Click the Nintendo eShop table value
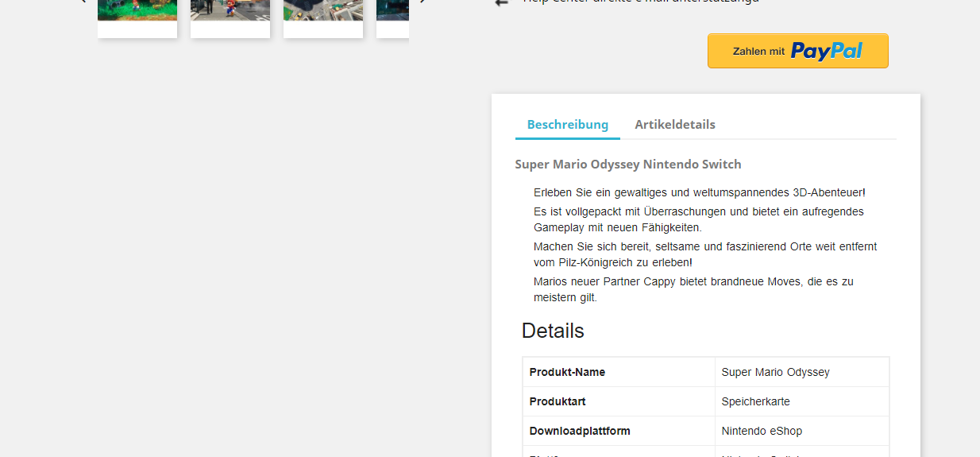The image size is (980, 457). pyautogui.click(x=762, y=431)
